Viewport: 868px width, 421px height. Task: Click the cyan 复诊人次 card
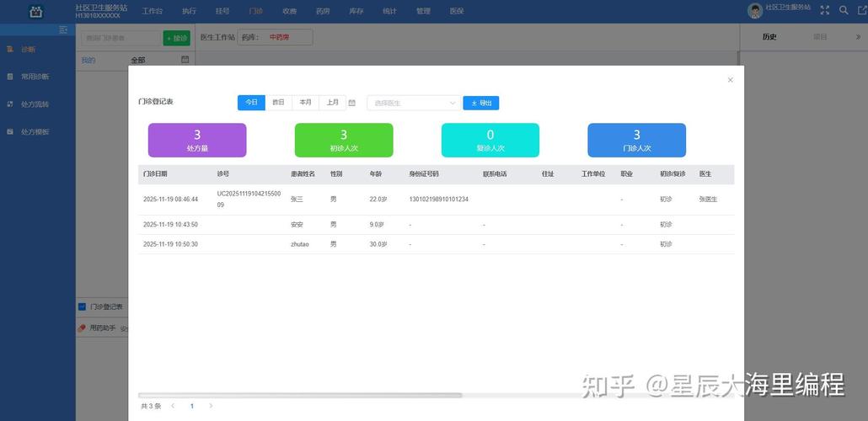pyautogui.click(x=490, y=140)
